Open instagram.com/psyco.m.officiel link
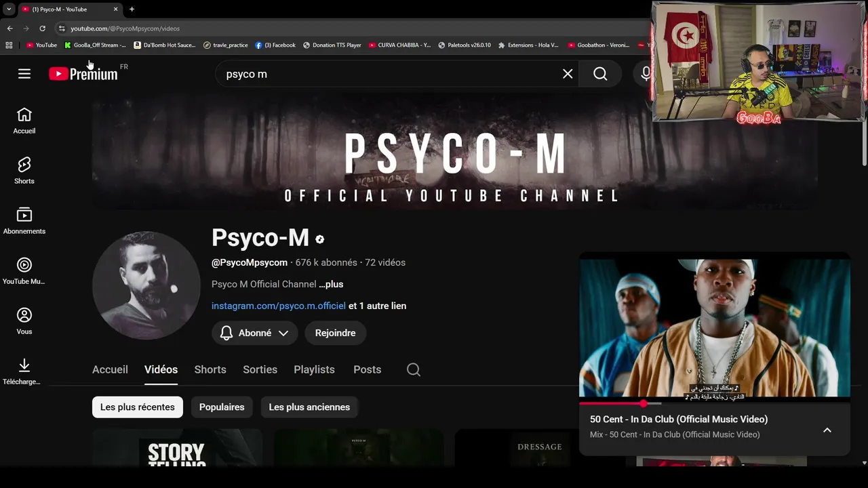 tap(279, 306)
